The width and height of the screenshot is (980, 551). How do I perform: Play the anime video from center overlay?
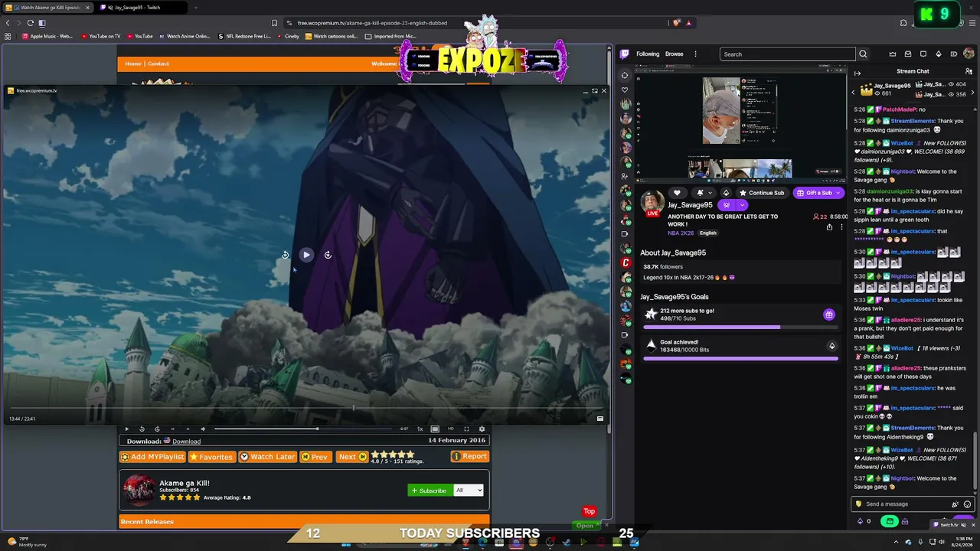(x=305, y=255)
